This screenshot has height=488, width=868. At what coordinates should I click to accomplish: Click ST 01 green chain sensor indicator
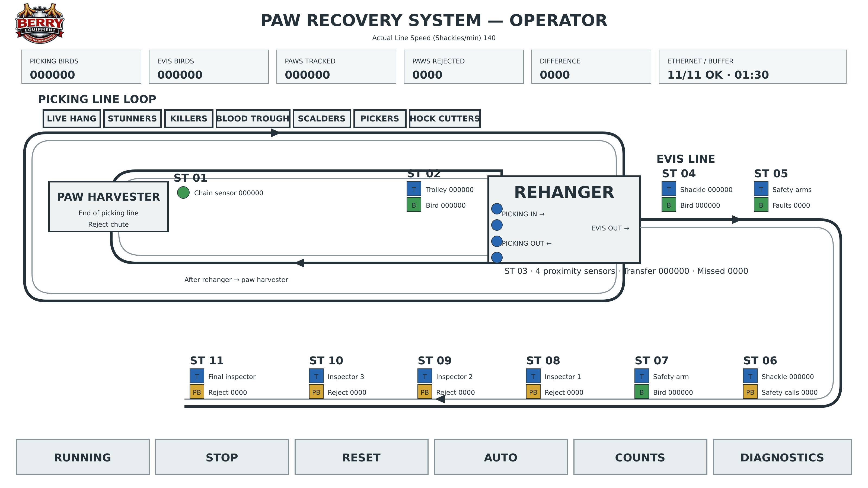click(183, 193)
